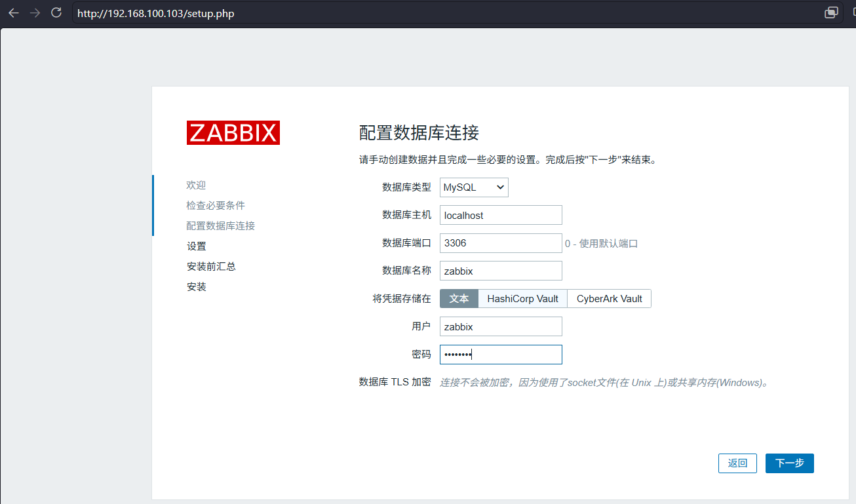856x504 pixels.
Task: Click the 数据库端口 3306 field
Action: [501, 243]
